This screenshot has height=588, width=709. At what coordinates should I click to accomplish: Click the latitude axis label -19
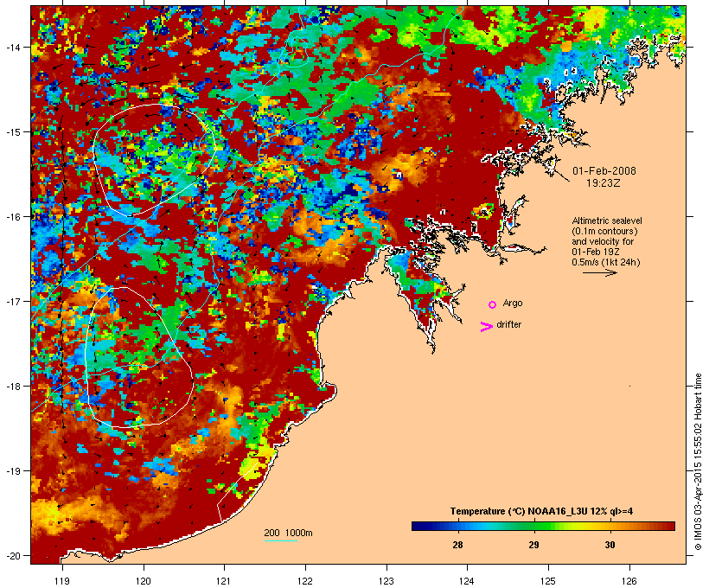(x=12, y=471)
